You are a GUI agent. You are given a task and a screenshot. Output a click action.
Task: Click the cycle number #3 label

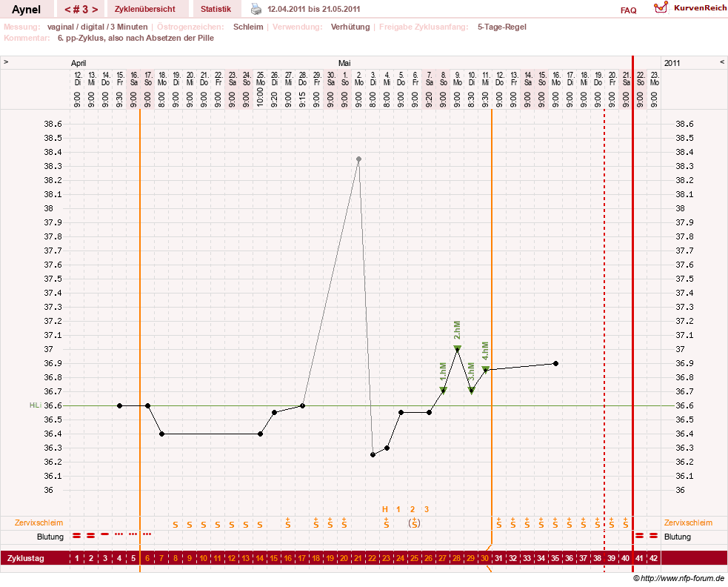[81, 10]
